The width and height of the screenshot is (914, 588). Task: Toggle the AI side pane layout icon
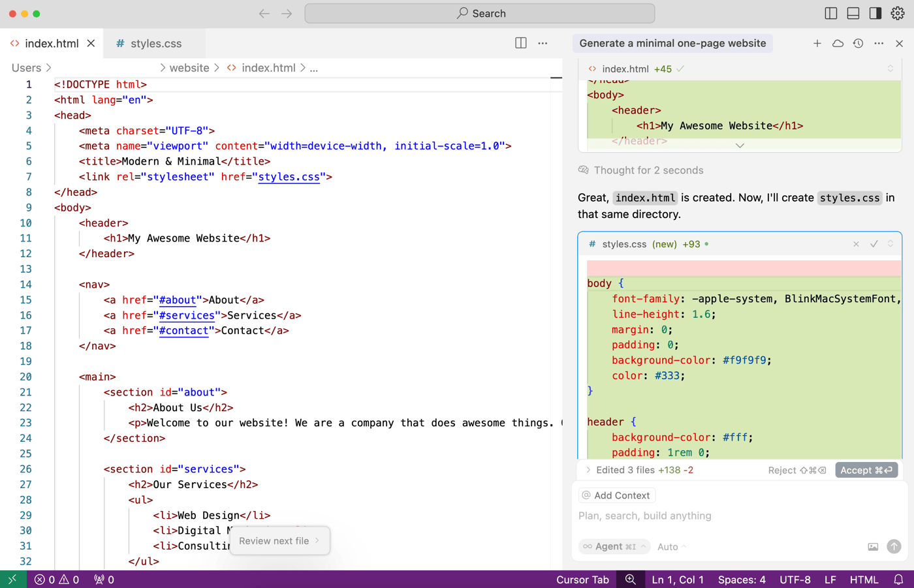tap(875, 13)
